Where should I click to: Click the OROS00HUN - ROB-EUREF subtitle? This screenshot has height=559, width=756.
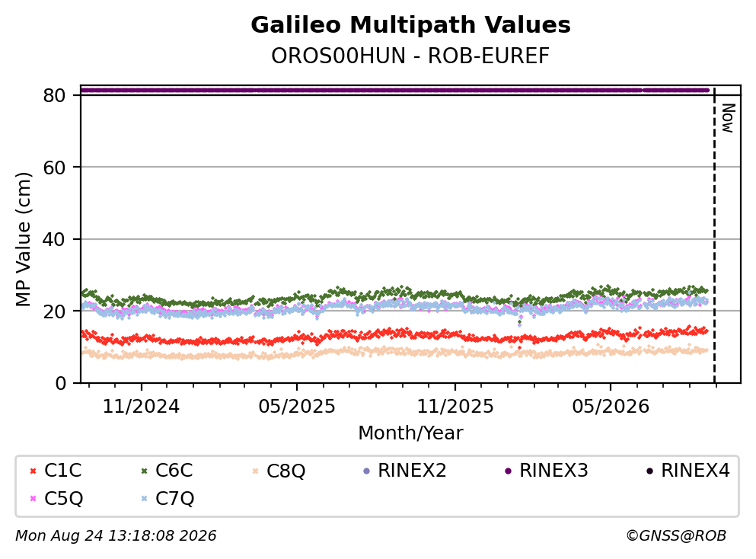point(410,56)
